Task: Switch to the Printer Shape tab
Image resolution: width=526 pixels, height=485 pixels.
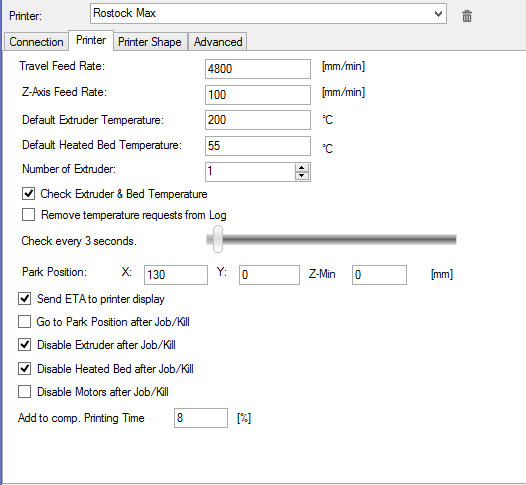Action: [150, 42]
